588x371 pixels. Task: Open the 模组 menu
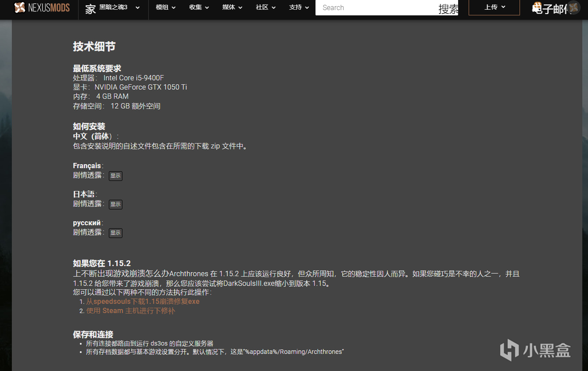(165, 7)
